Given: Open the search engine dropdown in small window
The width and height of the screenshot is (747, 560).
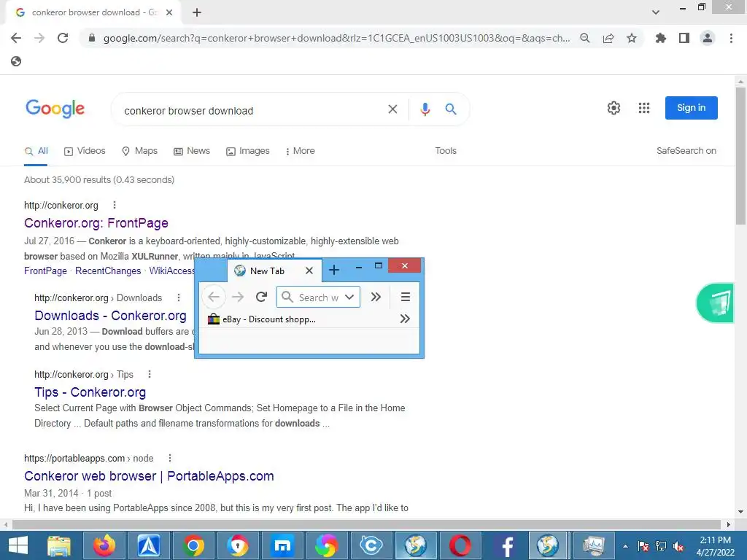Looking at the screenshot, I should [349, 297].
